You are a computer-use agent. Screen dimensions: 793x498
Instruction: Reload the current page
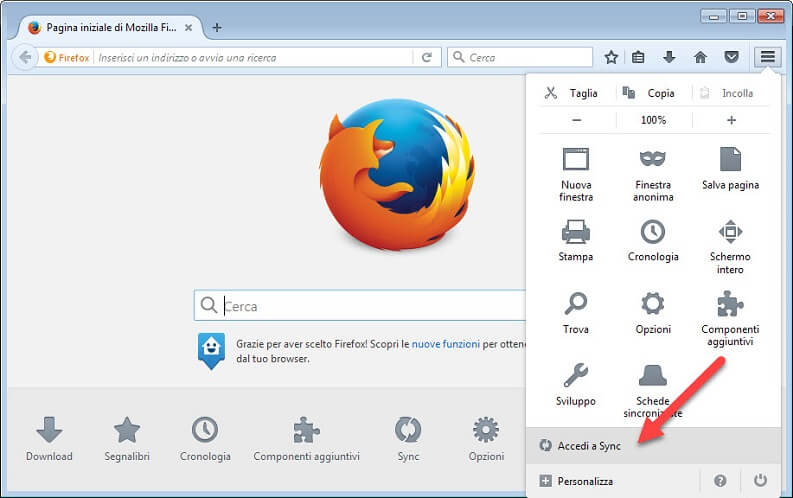(427, 58)
